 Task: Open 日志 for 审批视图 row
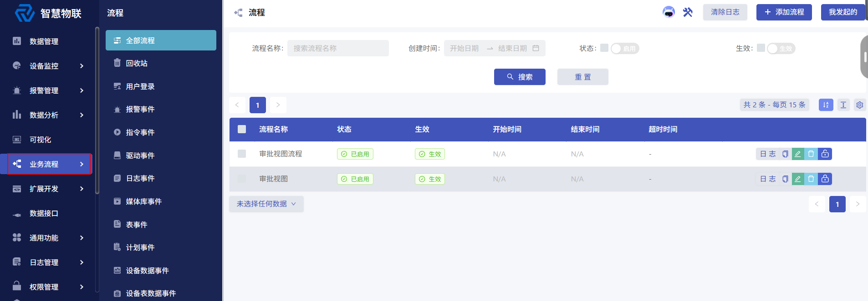[768, 179]
